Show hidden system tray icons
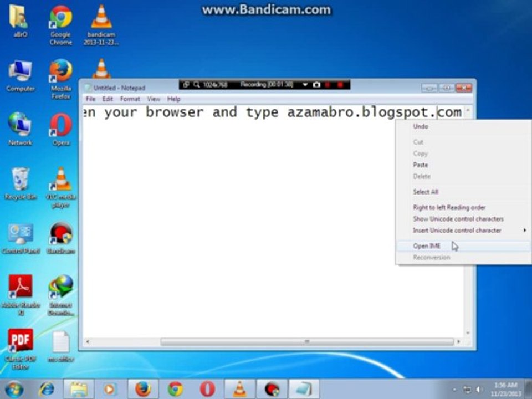 [454, 390]
